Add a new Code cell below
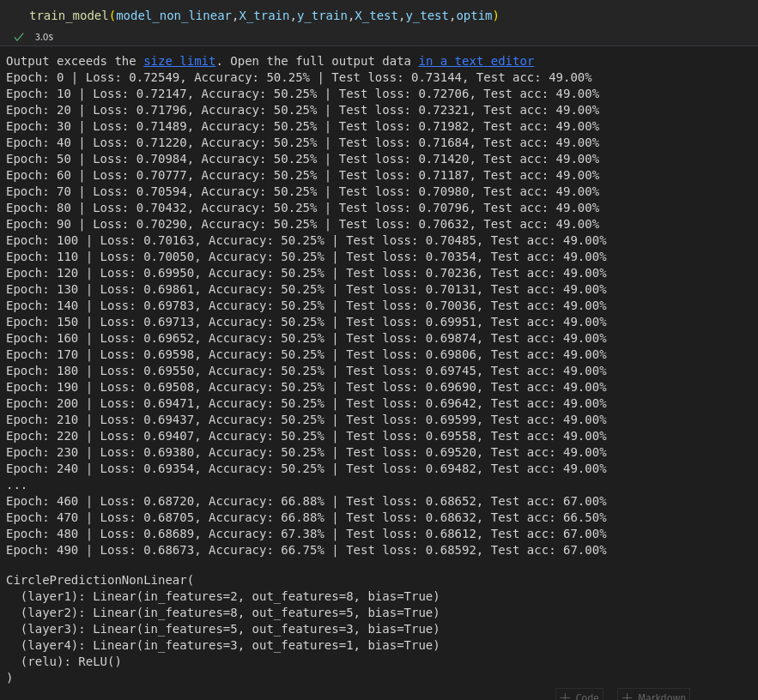Image resolution: width=758 pixels, height=700 pixels. click(580, 697)
